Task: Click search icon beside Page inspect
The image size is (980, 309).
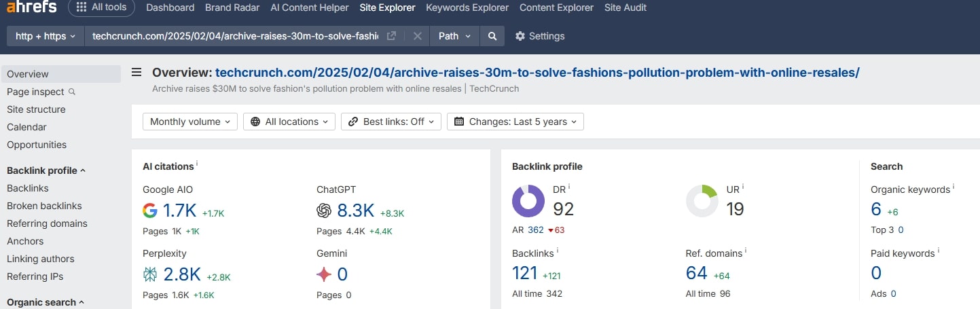Action: 72,92
